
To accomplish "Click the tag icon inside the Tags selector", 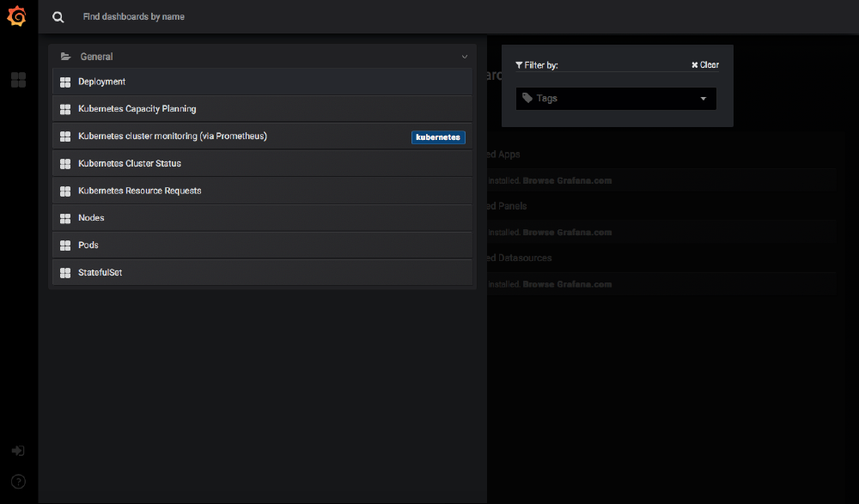I will [526, 98].
